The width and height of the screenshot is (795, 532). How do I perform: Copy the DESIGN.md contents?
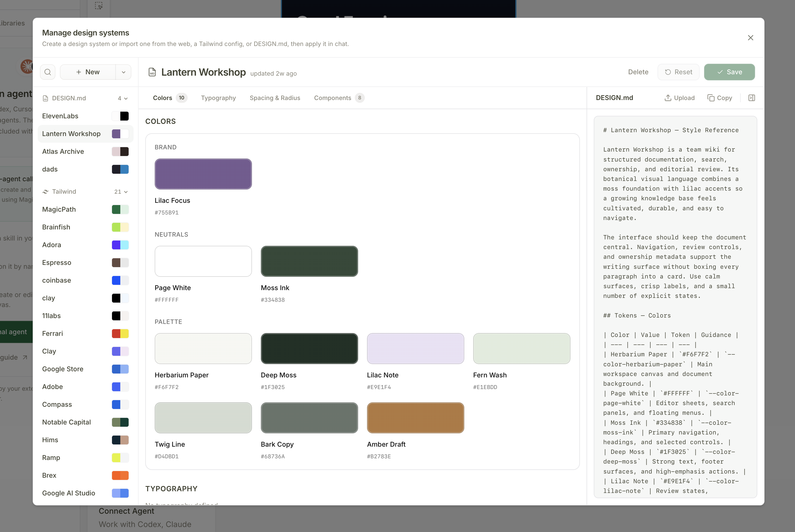[x=720, y=98]
